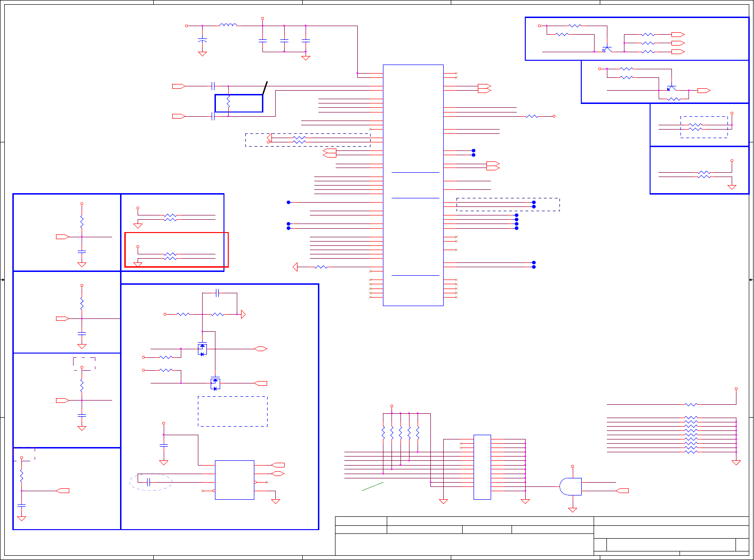754x560 pixels.
Task: Select the rightmost of the five vertical pull-up resistors
Action: click(418, 433)
